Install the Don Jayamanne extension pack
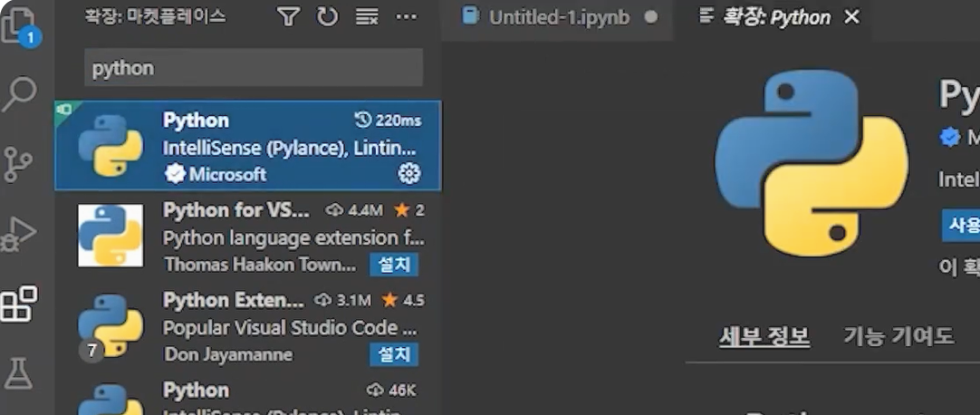Screen dimensions: 980x415 (x=394, y=355)
